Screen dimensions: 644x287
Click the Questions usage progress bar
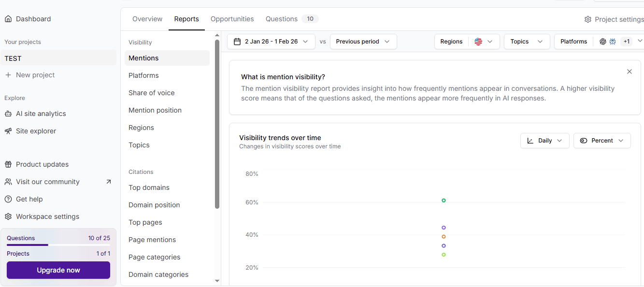(58, 245)
